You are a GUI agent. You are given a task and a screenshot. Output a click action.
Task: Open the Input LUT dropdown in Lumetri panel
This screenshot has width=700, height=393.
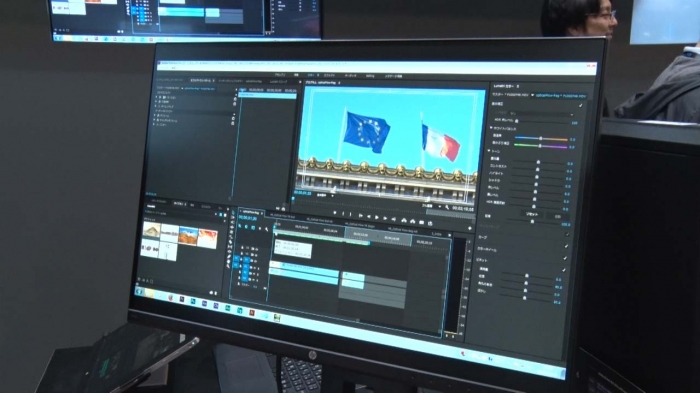coord(542,114)
